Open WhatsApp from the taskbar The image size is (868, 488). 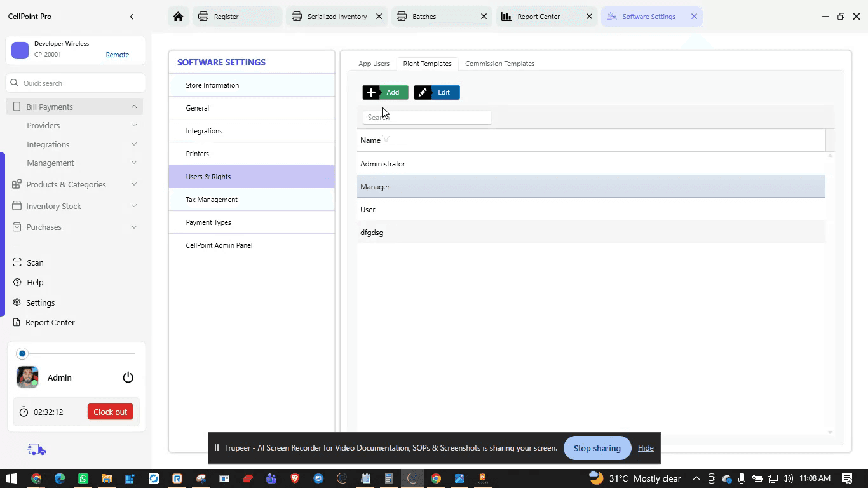[x=83, y=478]
